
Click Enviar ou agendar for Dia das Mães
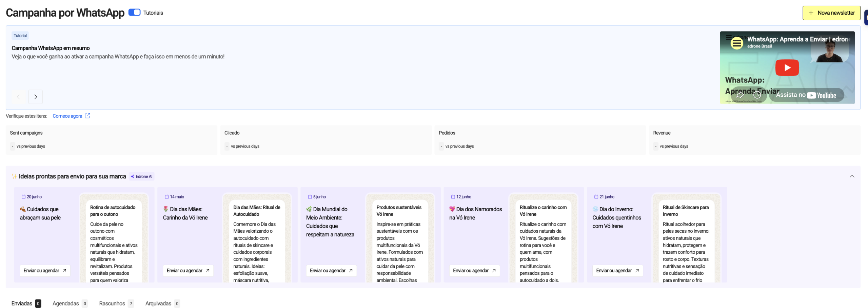click(188, 270)
